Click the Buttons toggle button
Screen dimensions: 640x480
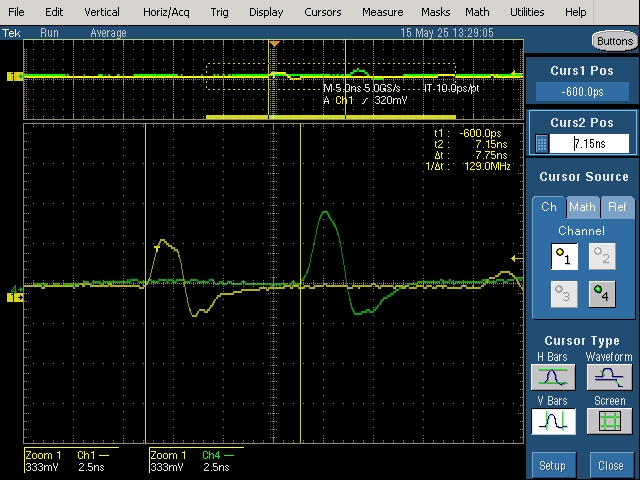(x=615, y=41)
